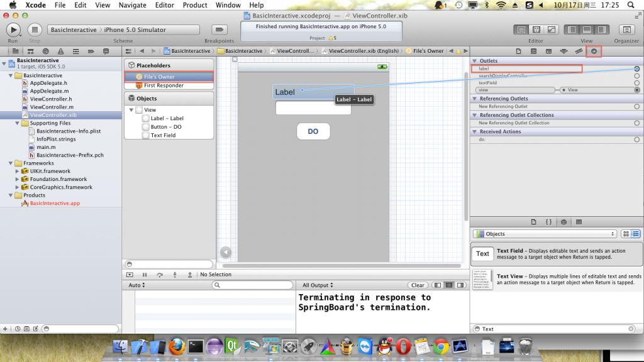Open the Help menu
The image size is (644, 362).
[257, 5]
